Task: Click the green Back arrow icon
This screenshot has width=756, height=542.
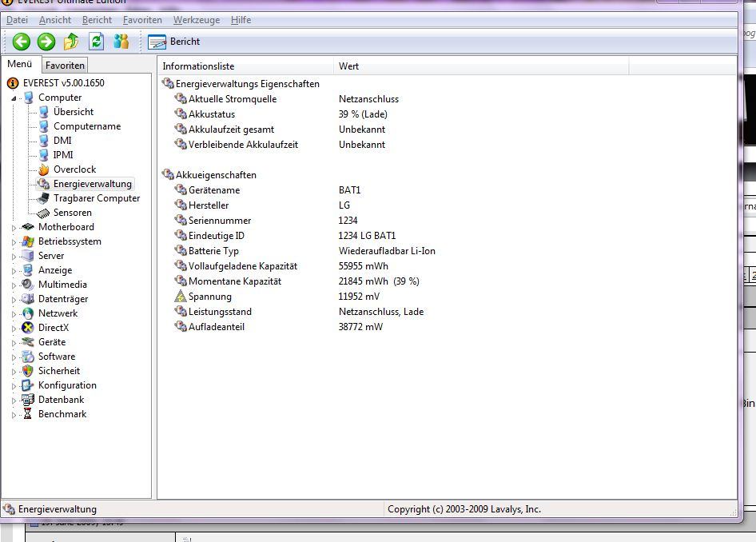Action: tap(22, 42)
